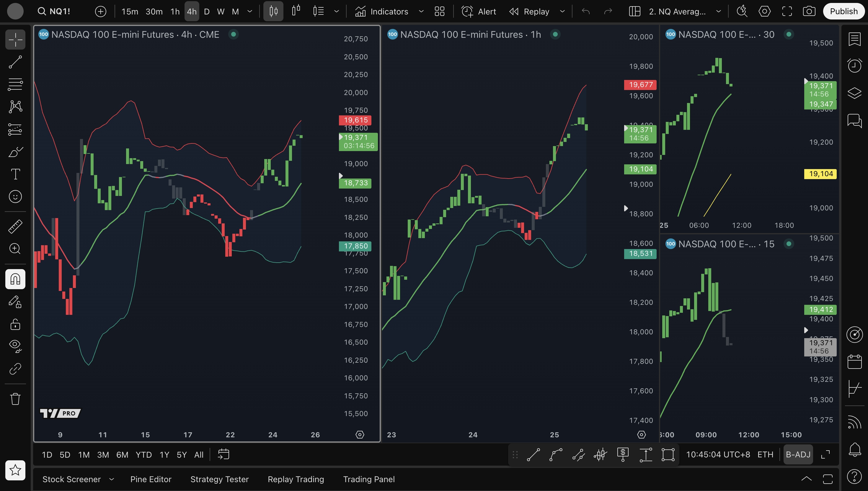Open the Watchlist panel icon

click(x=854, y=39)
